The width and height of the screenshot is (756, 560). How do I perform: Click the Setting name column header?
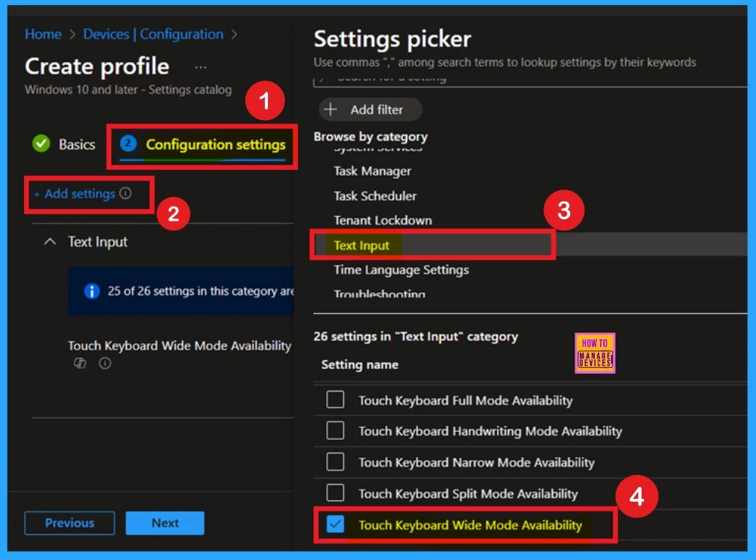[360, 365]
